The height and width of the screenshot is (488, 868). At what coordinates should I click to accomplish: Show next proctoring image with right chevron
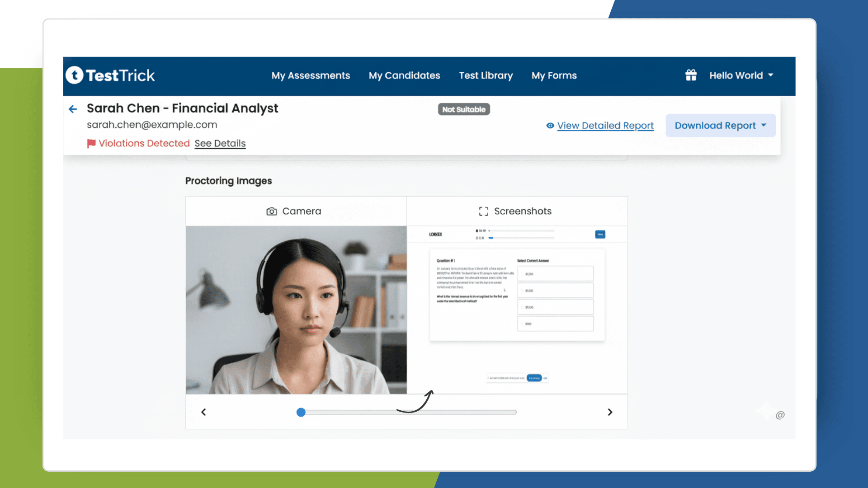610,412
